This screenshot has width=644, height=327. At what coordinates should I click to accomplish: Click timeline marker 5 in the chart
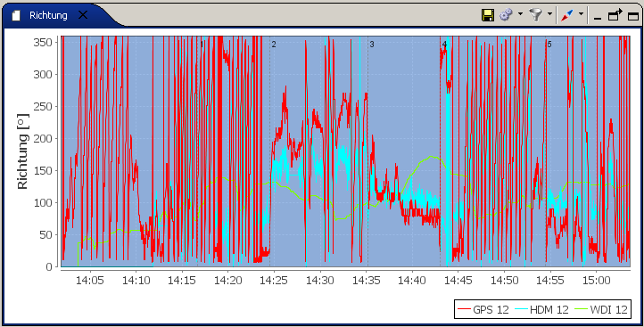click(x=549, y=45)
